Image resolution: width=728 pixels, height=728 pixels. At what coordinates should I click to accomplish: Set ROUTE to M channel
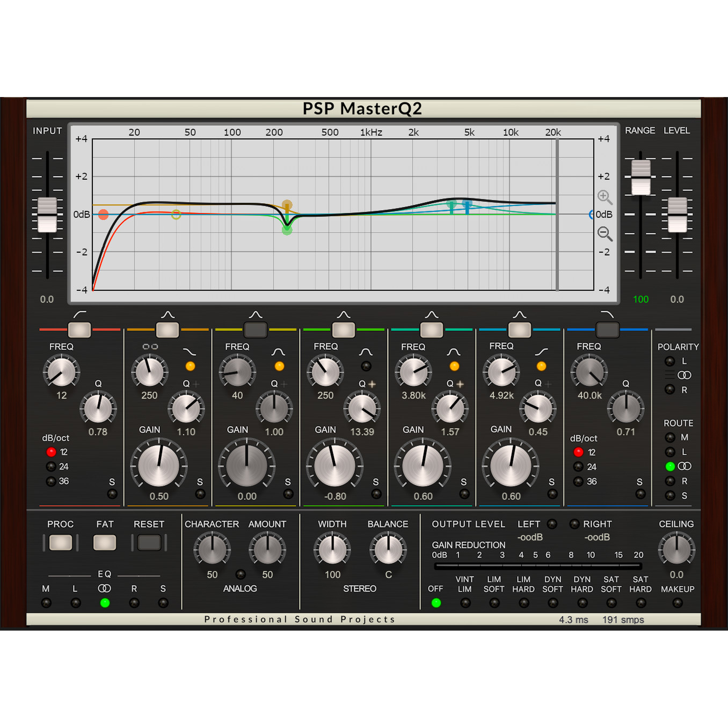point(670,438)
